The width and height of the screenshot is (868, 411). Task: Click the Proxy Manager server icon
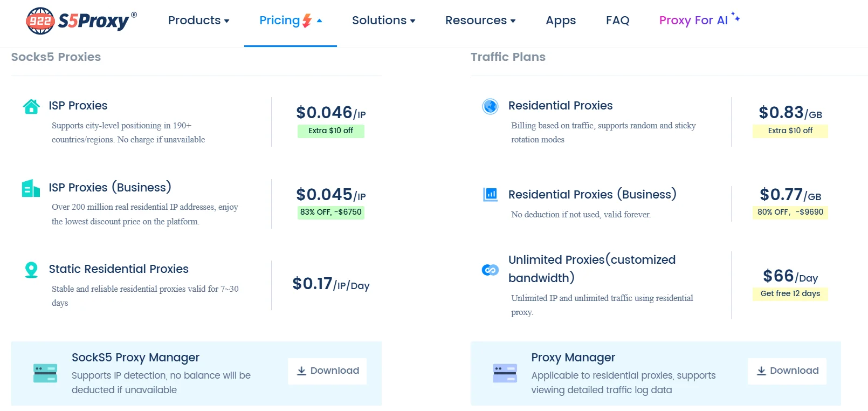[x=505, y=373]
